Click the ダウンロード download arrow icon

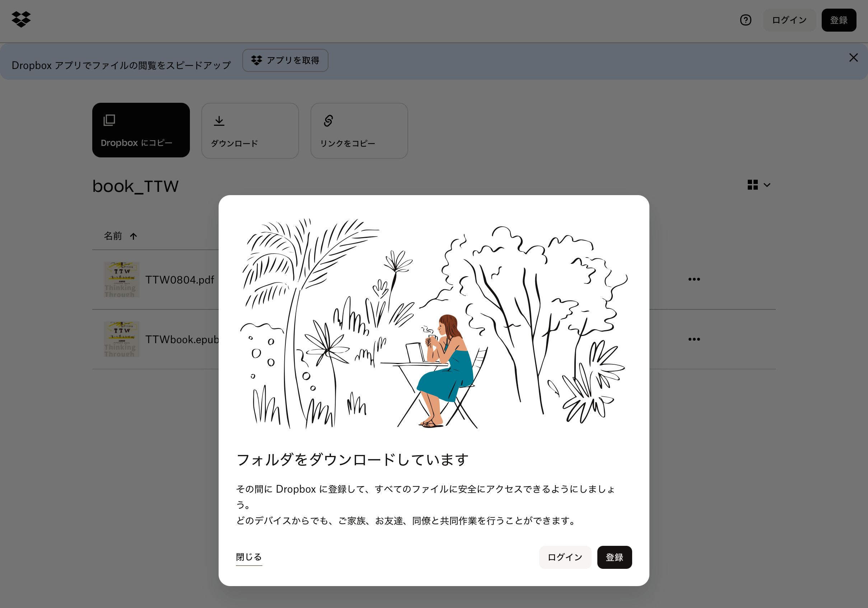click(x=219, y=121)
